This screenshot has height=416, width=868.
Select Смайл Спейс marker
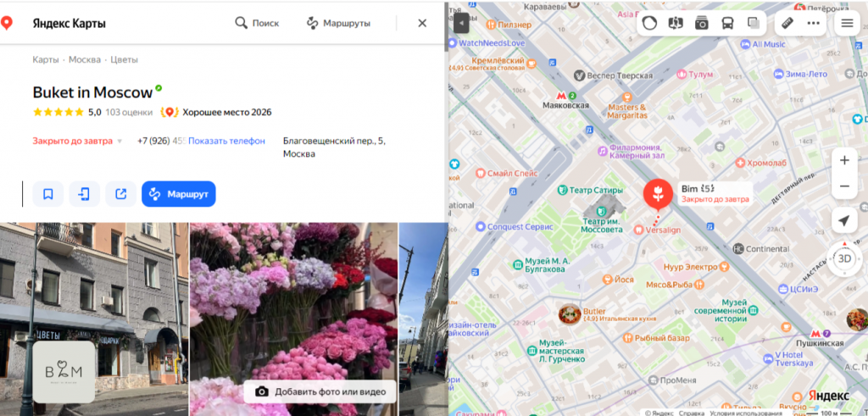point(507,173)
